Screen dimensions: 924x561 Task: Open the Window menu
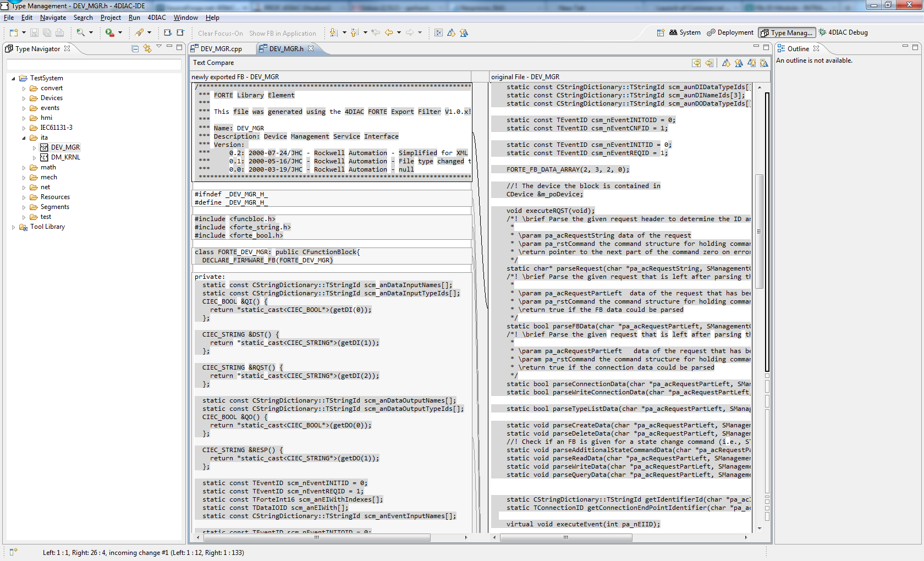pos(186,18)
